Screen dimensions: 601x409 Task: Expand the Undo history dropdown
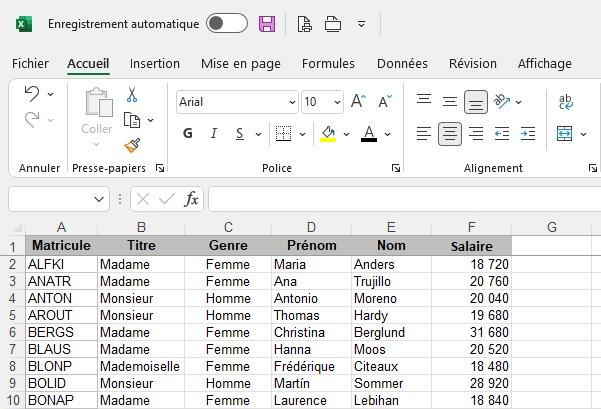pyautogui.click(x=51, y=94)
